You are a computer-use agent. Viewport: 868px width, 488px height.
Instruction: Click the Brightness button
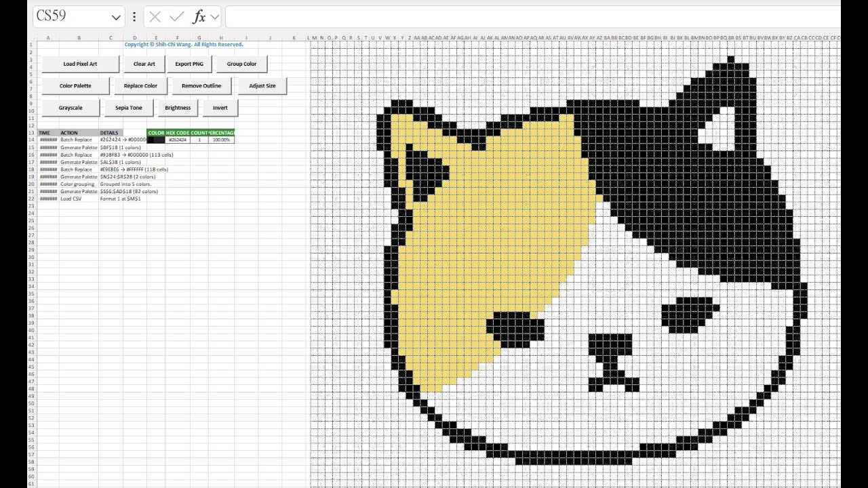click(x=178, y=108)
